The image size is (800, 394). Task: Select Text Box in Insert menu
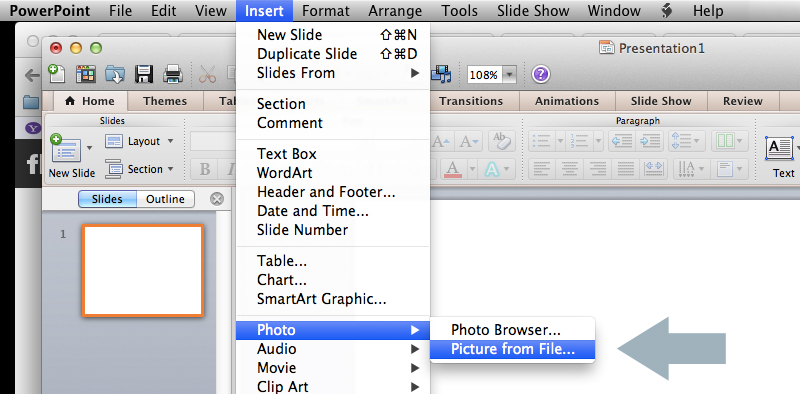pos(333,154)
